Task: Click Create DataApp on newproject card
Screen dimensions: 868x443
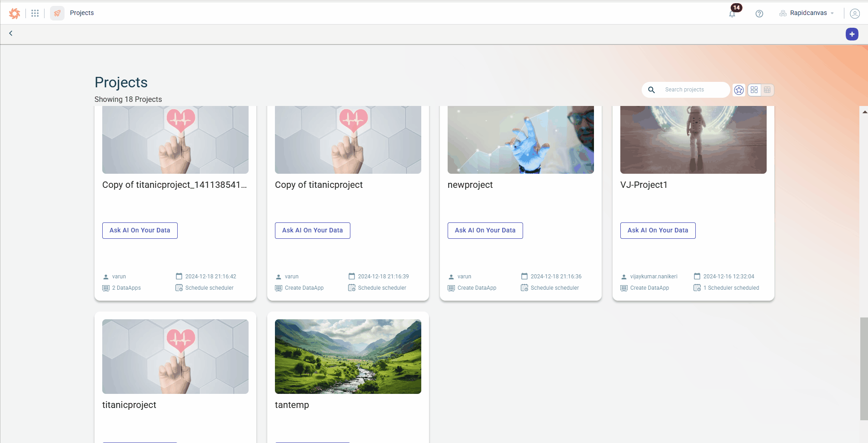Action: [476, 288]
